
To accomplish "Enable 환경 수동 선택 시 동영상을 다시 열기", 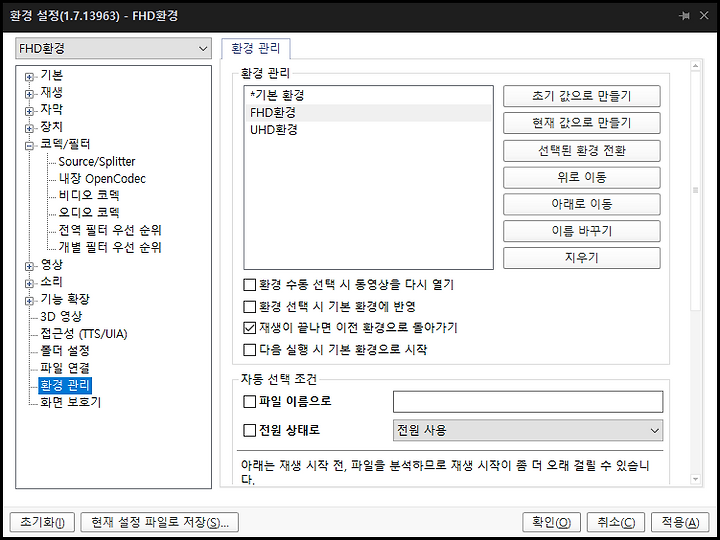I will point(249,285).
